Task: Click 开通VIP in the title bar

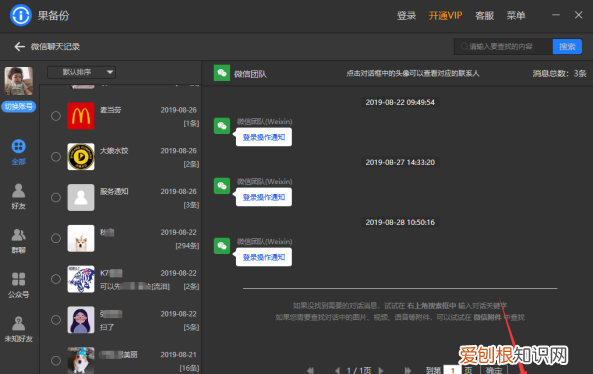Action: 446,16
